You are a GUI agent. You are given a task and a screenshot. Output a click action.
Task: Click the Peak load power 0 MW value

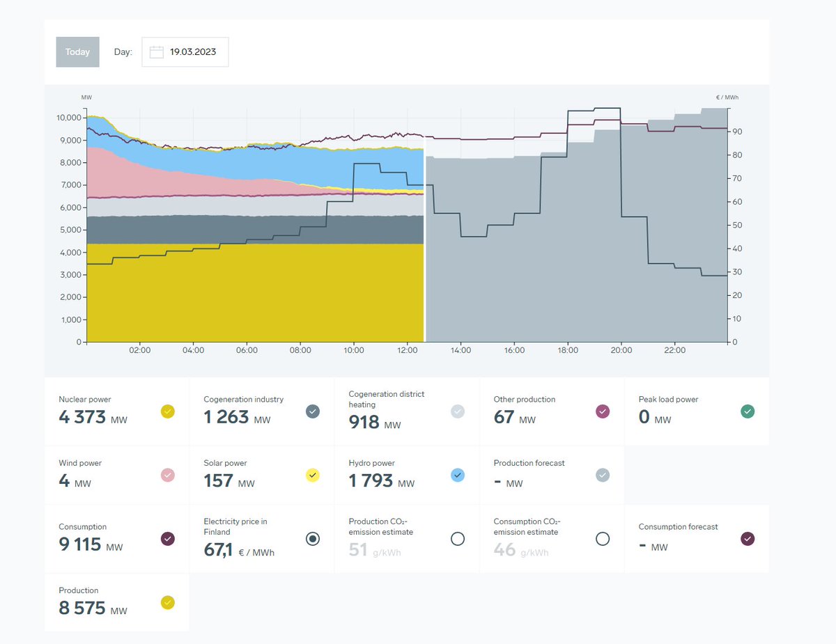click(655, 417)
